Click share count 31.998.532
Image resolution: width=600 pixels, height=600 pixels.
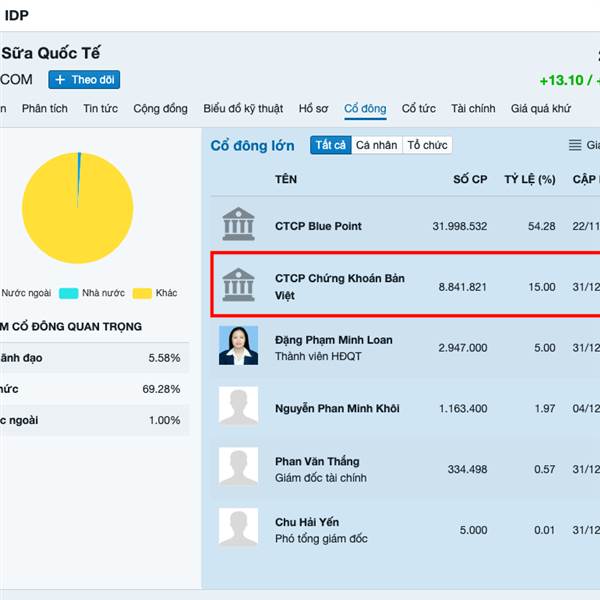point(460,226)
